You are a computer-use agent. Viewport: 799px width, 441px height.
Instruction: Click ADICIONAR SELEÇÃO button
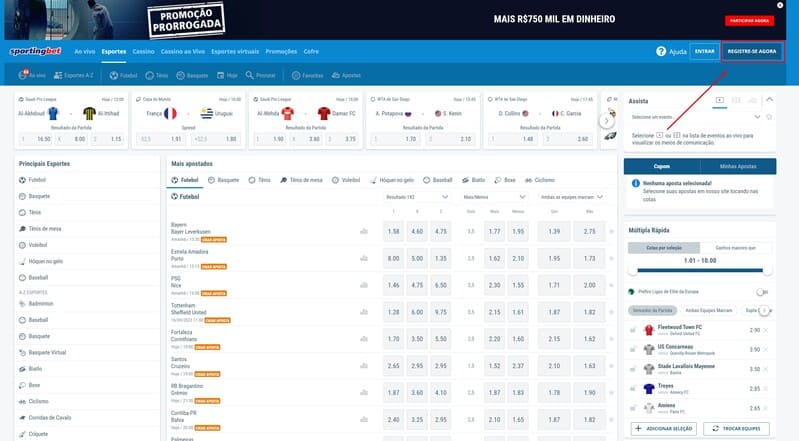point(664,429)
